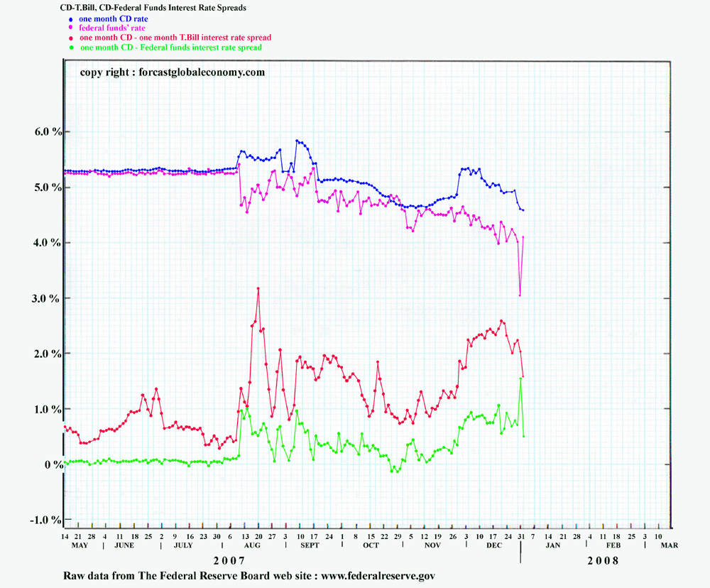This screenshot has height=588, width=710.
Task: Click the blue one month CD rate legend dot
Action: click(72, 18)
